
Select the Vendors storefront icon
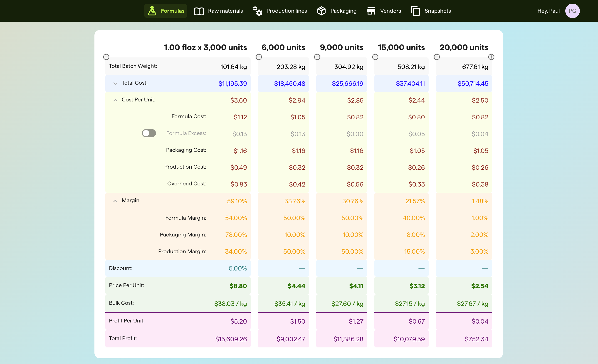[x=371, y=11]
